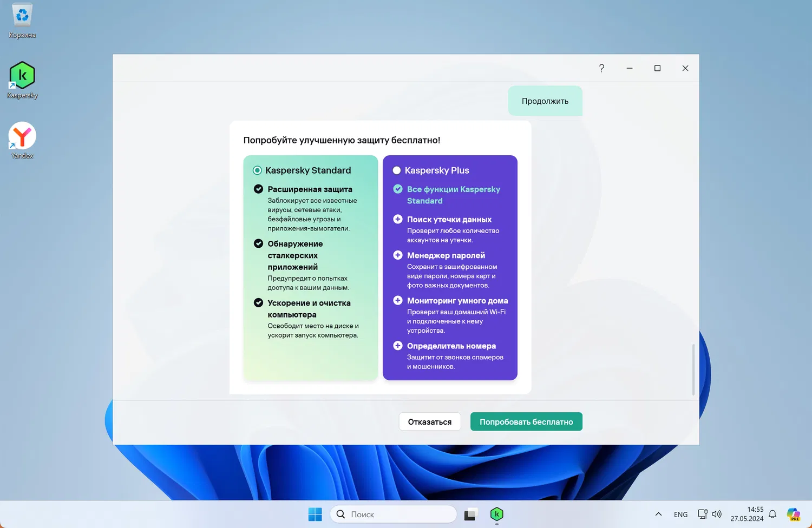Select the Kaspersky Standard radio button
The height and width of the screenshot is (528, 812).
pyautogui.click(x=257, y=170)
